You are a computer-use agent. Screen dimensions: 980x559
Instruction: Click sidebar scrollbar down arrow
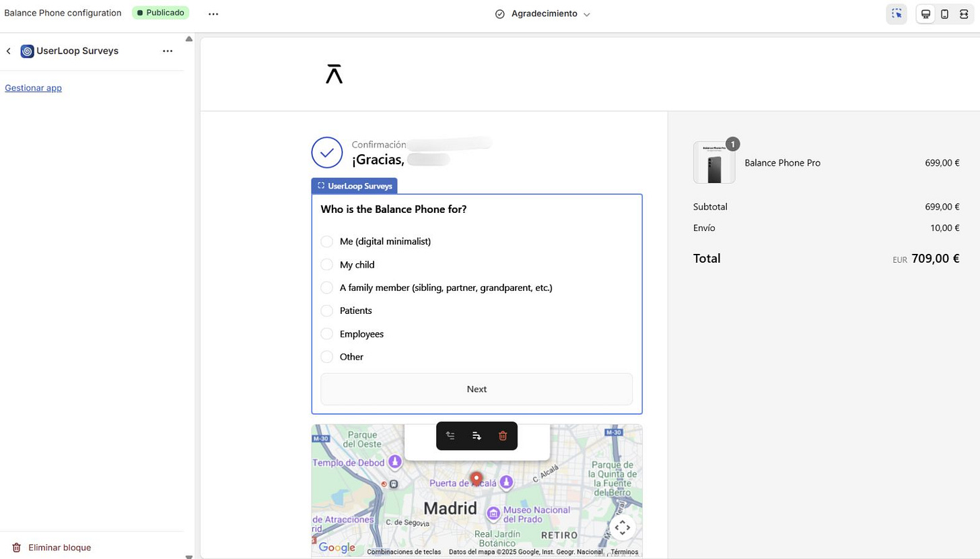coord(189,556)
